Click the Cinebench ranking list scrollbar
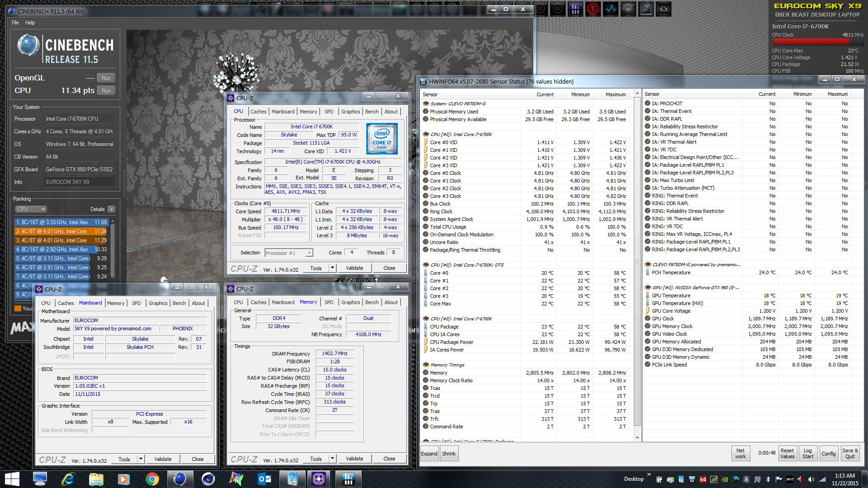868x488 pixels. [x=113, y=251]
